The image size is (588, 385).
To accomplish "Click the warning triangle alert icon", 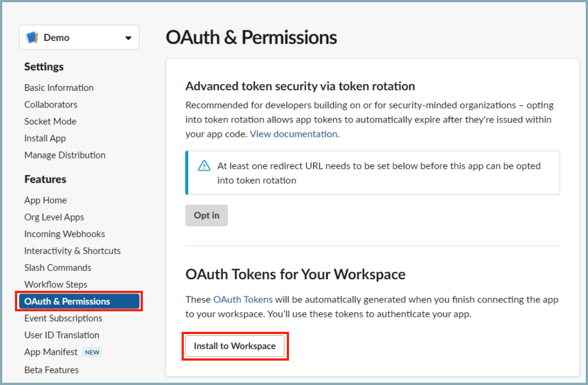I will (x=204, y=166).
